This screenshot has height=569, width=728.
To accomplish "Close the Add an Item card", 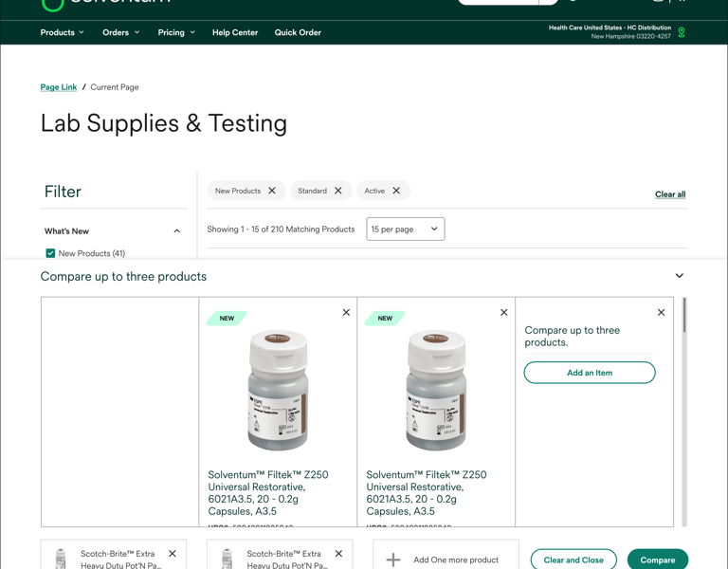I will [661, 313].
